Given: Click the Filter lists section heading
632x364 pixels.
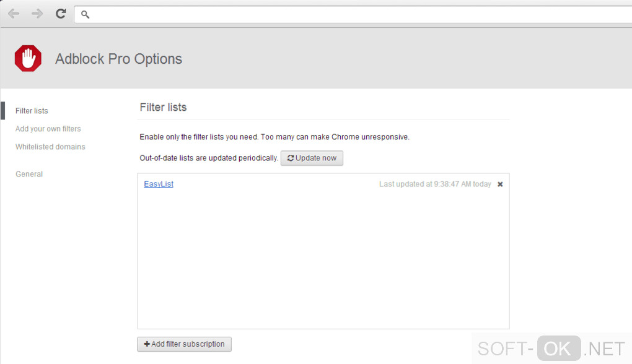Looking at the screenshot, I should (163, 107).
